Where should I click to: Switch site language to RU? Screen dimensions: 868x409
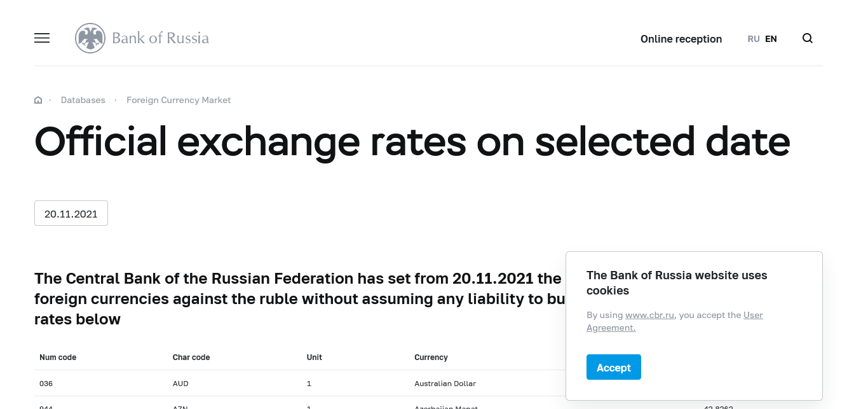tap(754, 39)
